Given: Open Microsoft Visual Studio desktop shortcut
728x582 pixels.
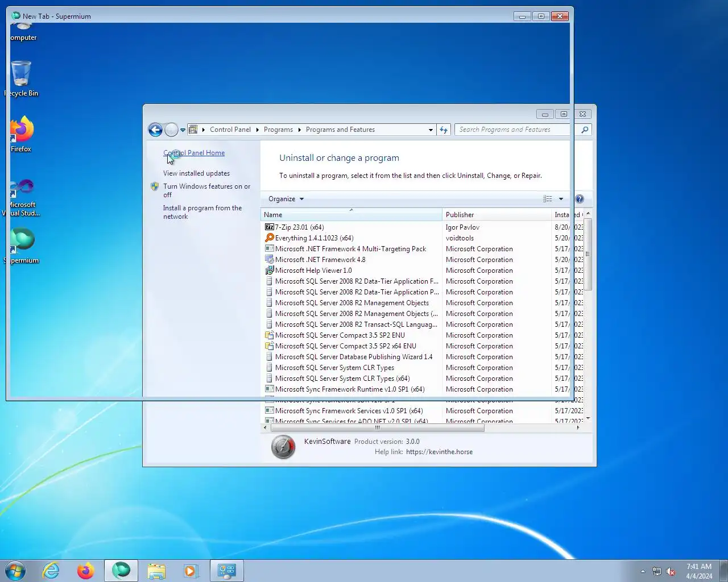Looking at the screenshot, I should point(22,197).
